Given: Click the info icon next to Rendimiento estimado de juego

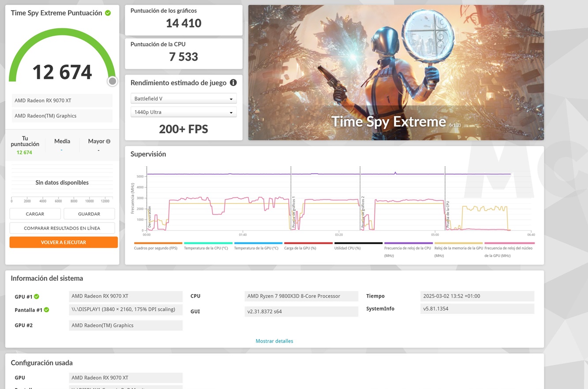Looking at the screenshot, I should [233, 83].
